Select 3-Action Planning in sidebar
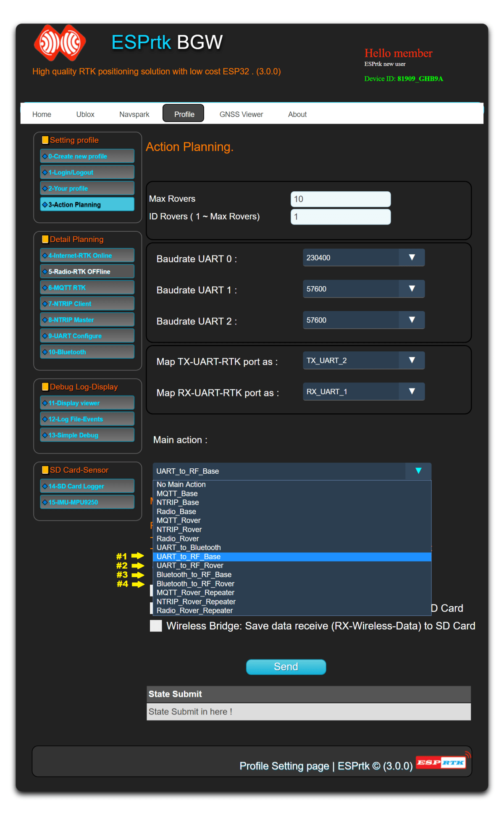 pyautogui.click(x=87, y=205)
